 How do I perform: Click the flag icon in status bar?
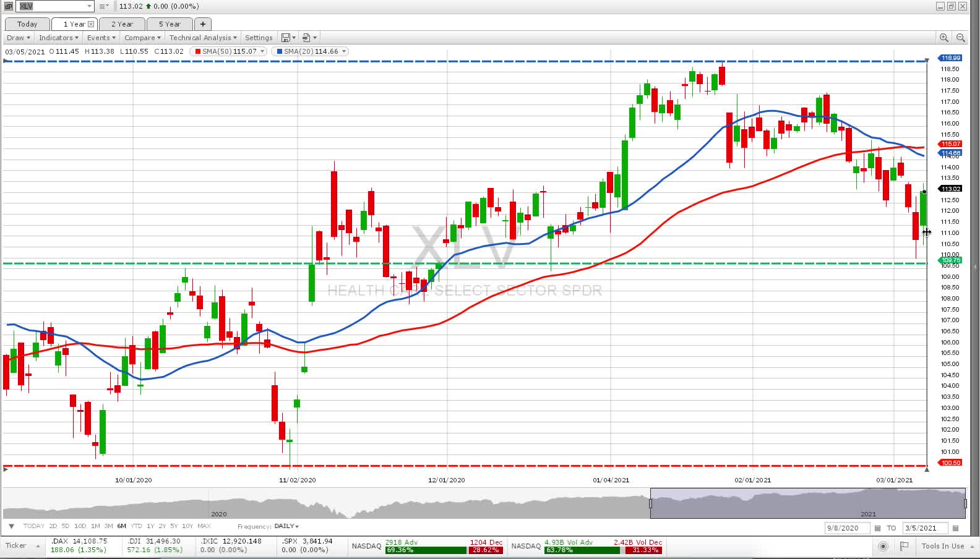coord(904,546)
